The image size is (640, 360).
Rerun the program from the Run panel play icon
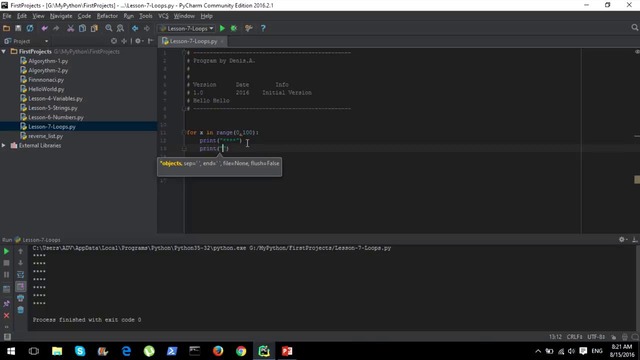point(6,251)
